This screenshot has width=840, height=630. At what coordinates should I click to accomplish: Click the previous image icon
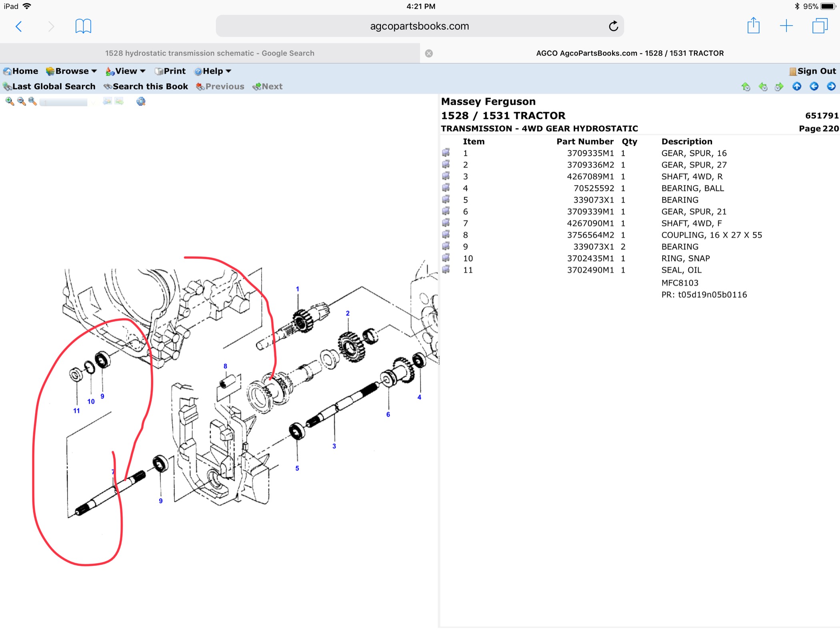[x=107, y=101]
